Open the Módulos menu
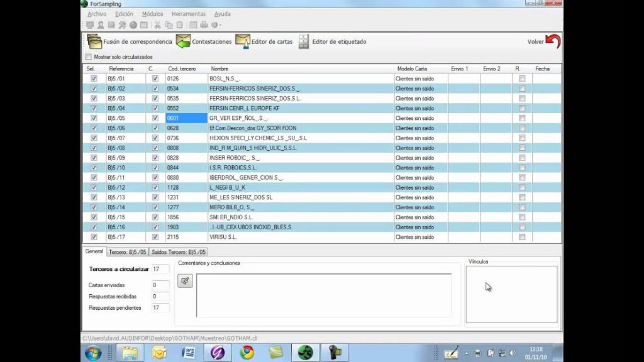This screenshot has height=362, width=644. click(152, 14)
